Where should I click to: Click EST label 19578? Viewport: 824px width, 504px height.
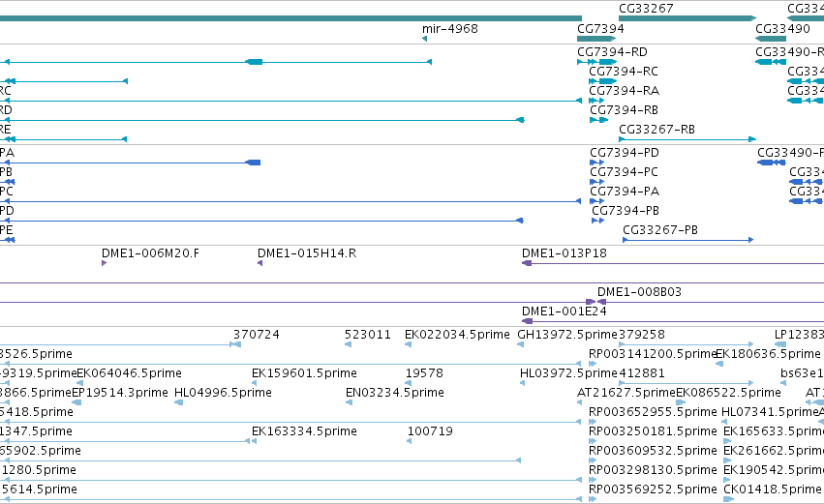point(424,373)
